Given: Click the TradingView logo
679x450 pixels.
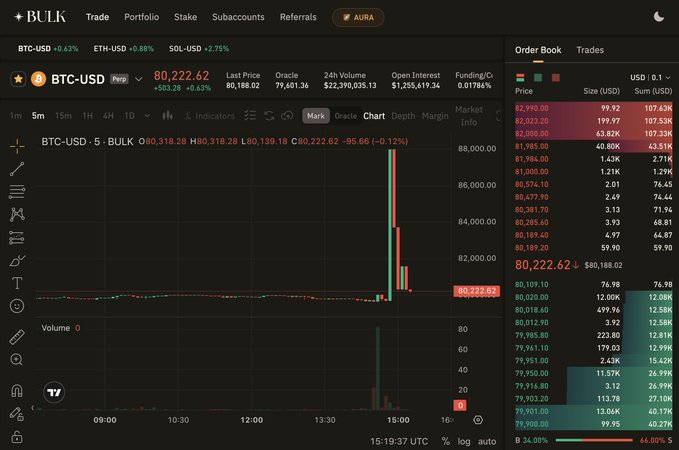Looking at the screenshot, I should [54, 392].
